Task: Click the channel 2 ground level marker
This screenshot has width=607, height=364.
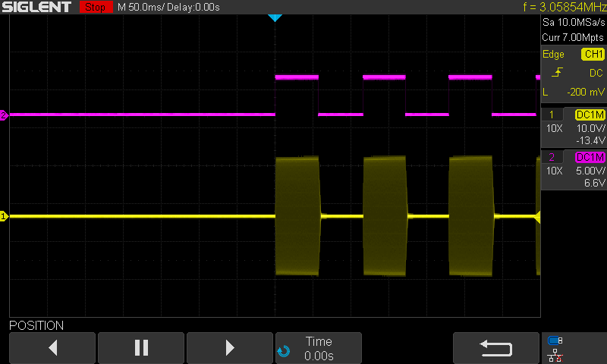Action: tap(4, 115)
